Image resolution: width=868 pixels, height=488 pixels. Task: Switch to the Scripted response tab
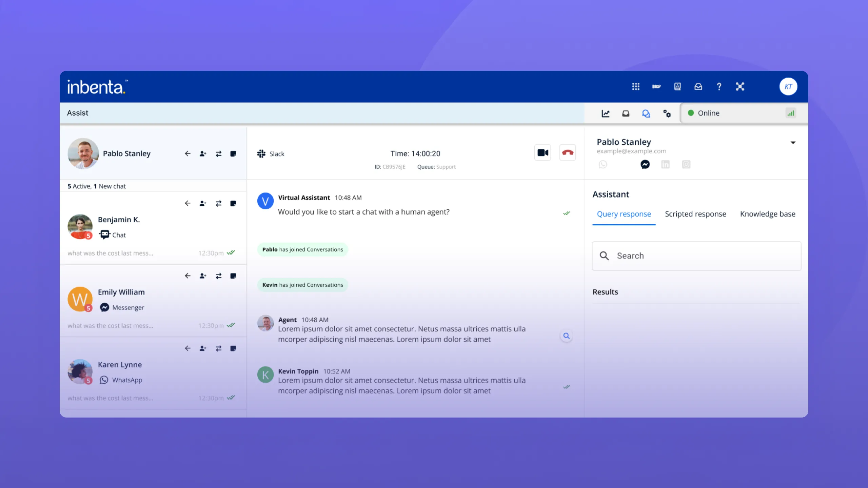695,214
